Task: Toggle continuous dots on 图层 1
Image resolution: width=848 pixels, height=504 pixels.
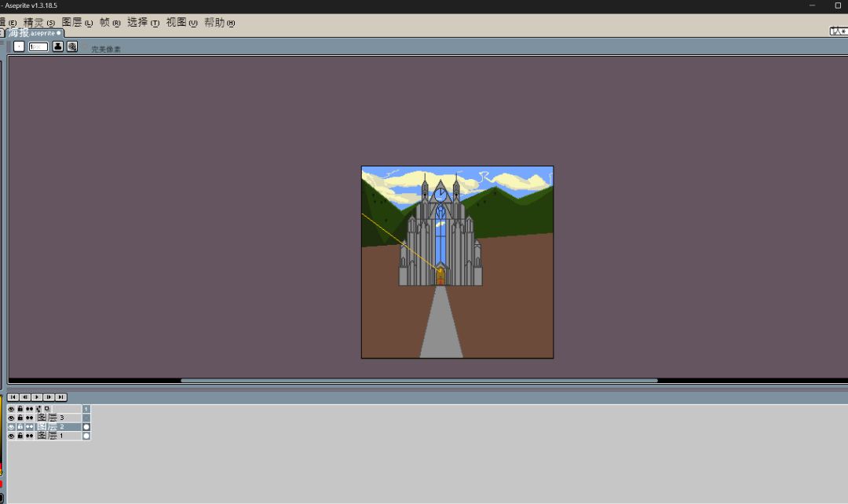Action: pyautogui.click(x=29, y=436)
